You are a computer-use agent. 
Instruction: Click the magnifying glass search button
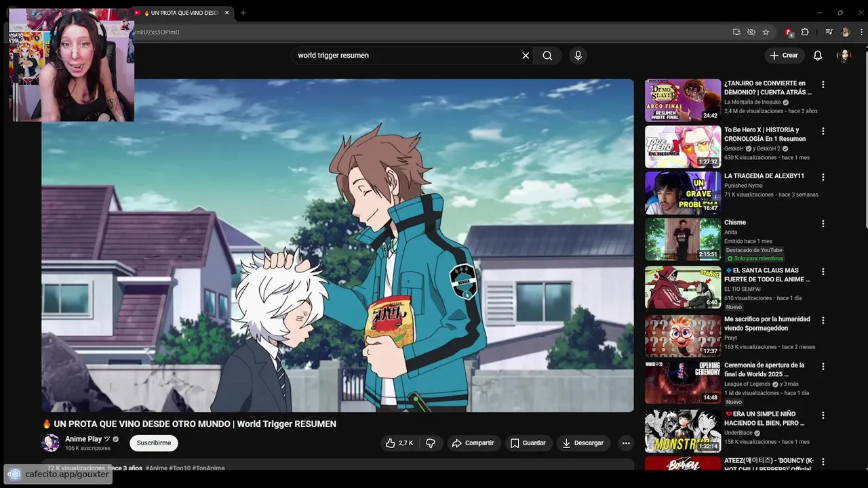pos(547,56)
